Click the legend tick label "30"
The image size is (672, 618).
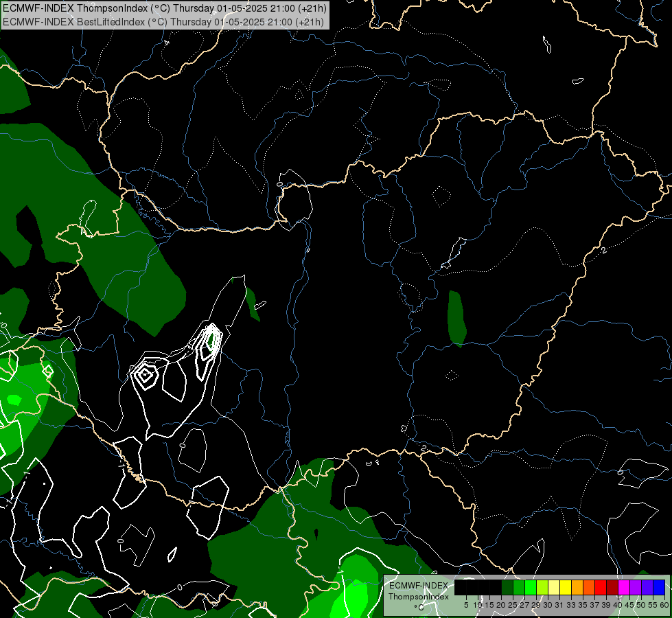coord(548,605)
